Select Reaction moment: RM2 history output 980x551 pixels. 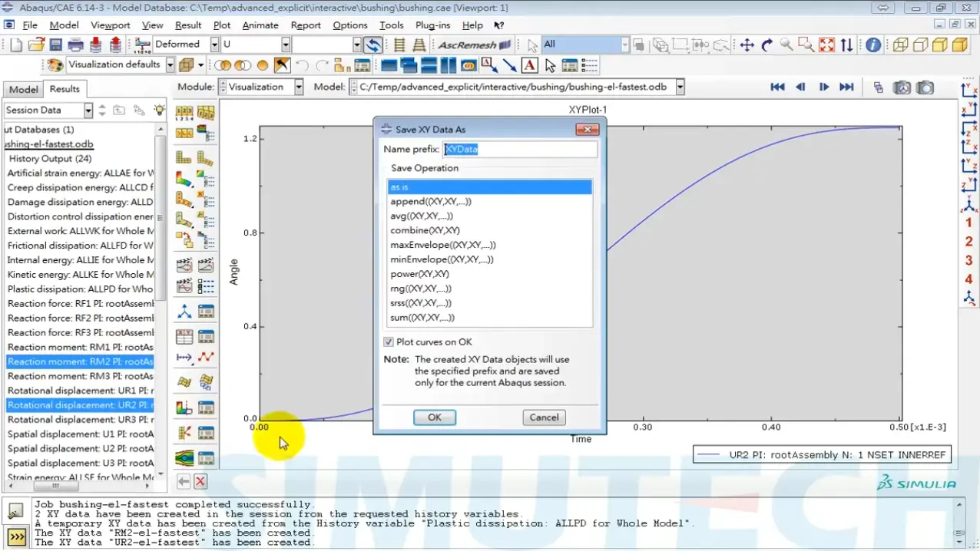[x=80, y=361]
